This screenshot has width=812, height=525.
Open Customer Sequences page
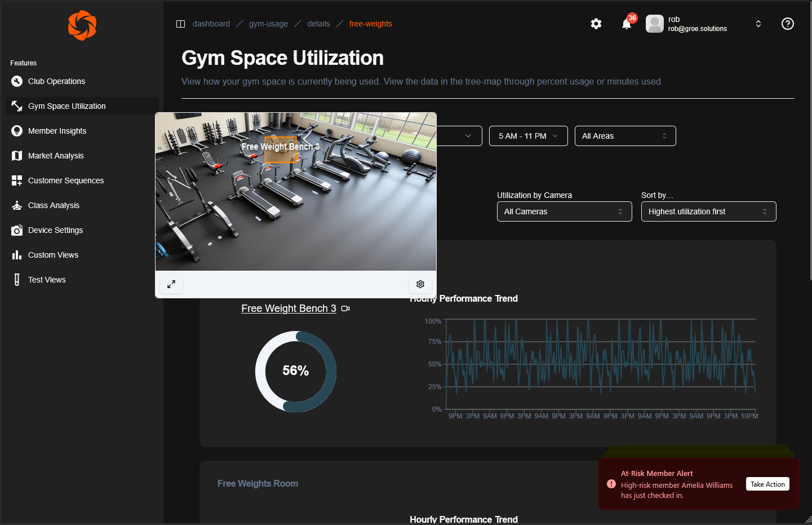click(82, 180)
